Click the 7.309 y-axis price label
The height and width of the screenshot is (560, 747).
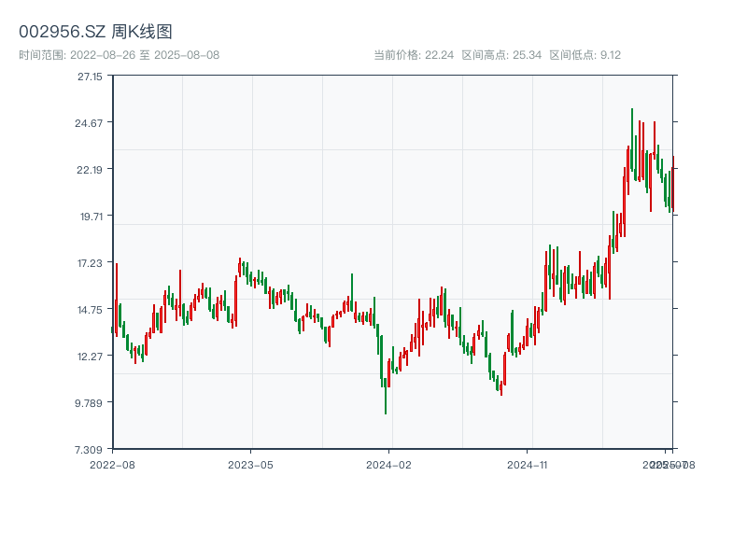pos(91,450)
